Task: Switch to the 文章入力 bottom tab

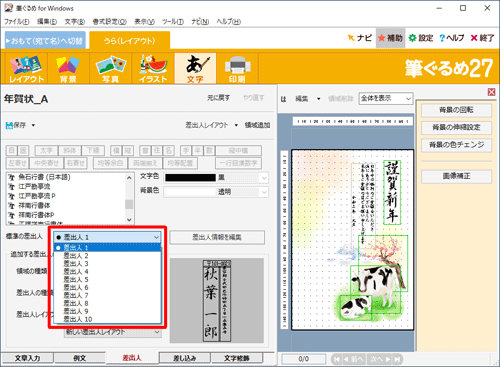Action: click(x=27, y=358)
